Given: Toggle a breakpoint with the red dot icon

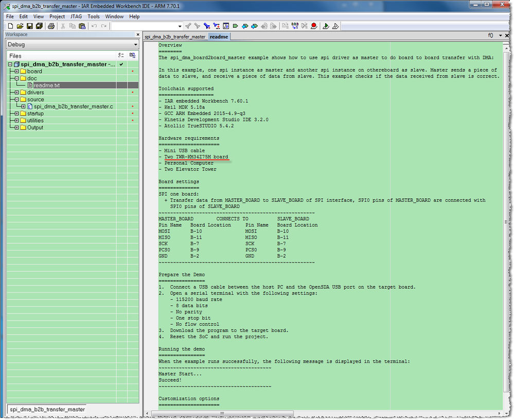Looking at the screenshot, I should coord(314,26).
